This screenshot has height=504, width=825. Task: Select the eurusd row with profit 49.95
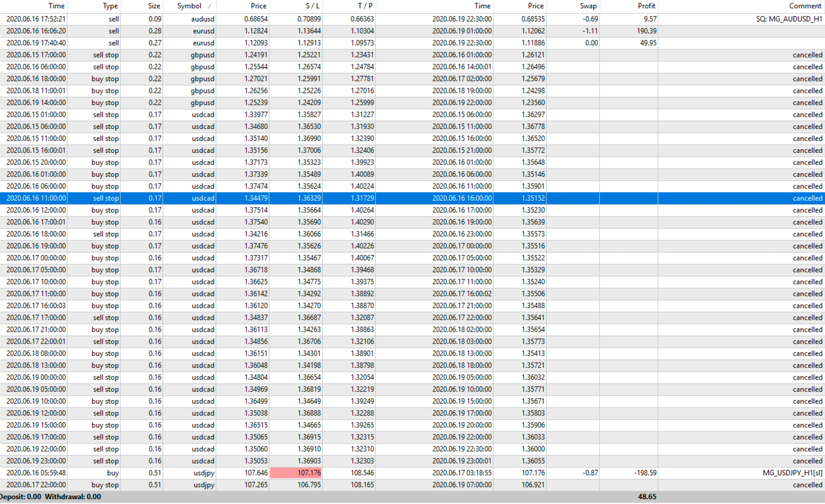point(203,43)
